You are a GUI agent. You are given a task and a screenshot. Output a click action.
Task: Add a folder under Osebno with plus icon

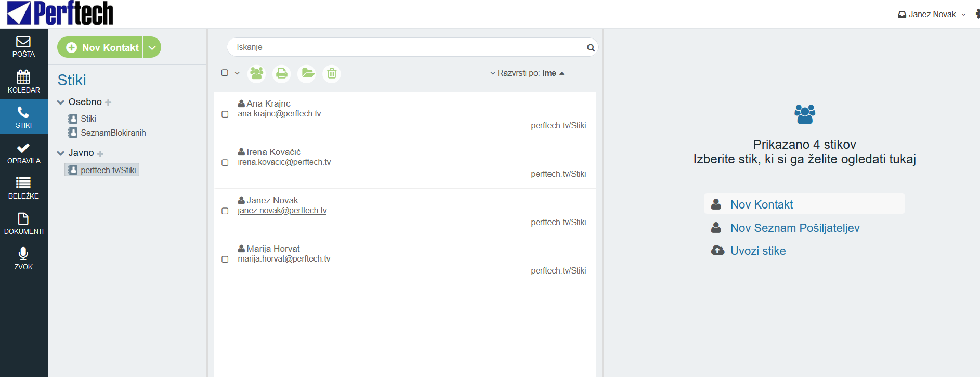108,102
